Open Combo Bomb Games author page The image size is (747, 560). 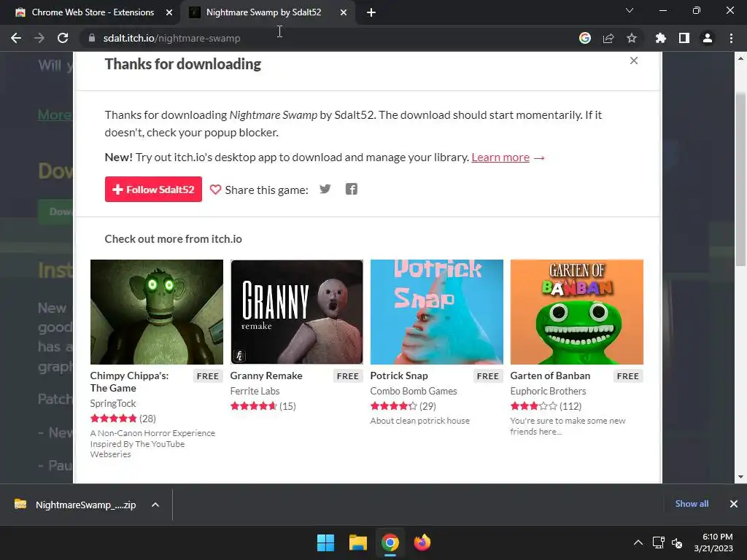[414, 391]
